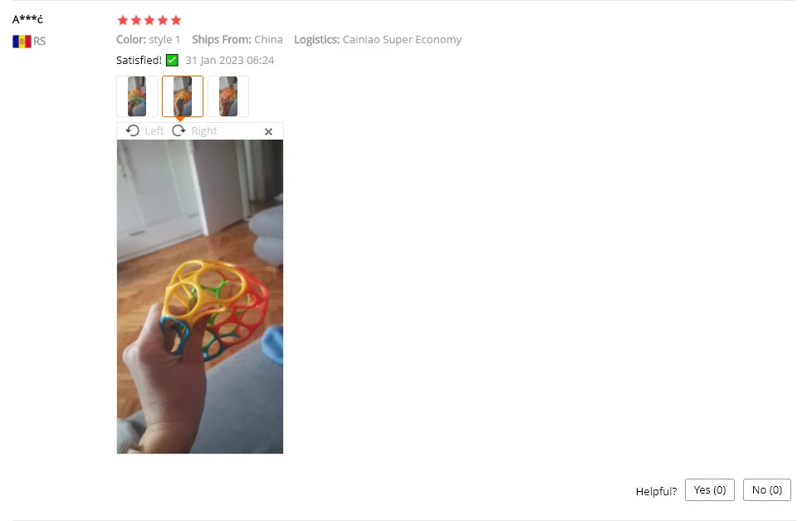Screen dimensions: 812x521
Task: Click the Right rotate label
Action: click(204, 131)
